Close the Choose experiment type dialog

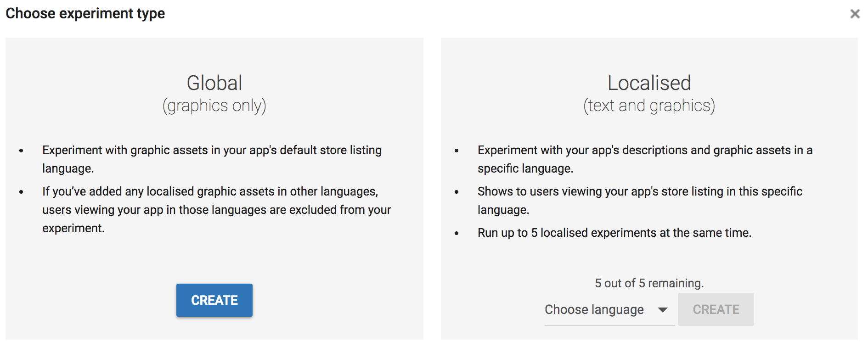[855, 14]
